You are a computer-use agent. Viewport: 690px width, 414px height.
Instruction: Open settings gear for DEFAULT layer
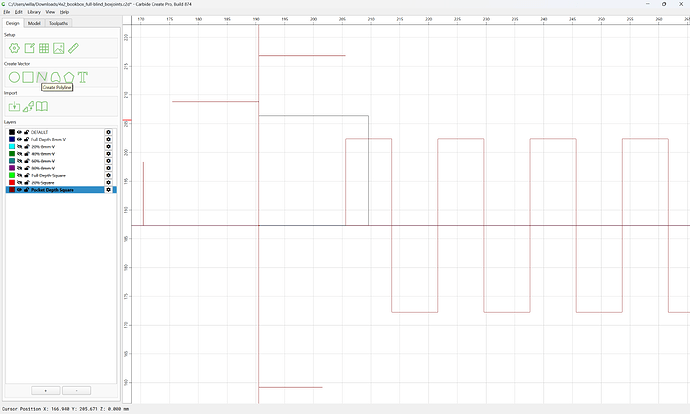click(108, 132)
